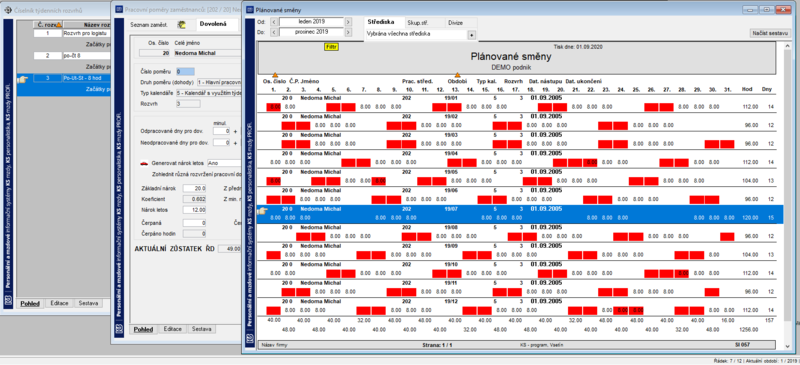Switch to the Střediska tab
Viewport: 800px width, 365px height.
coord(380,22)
